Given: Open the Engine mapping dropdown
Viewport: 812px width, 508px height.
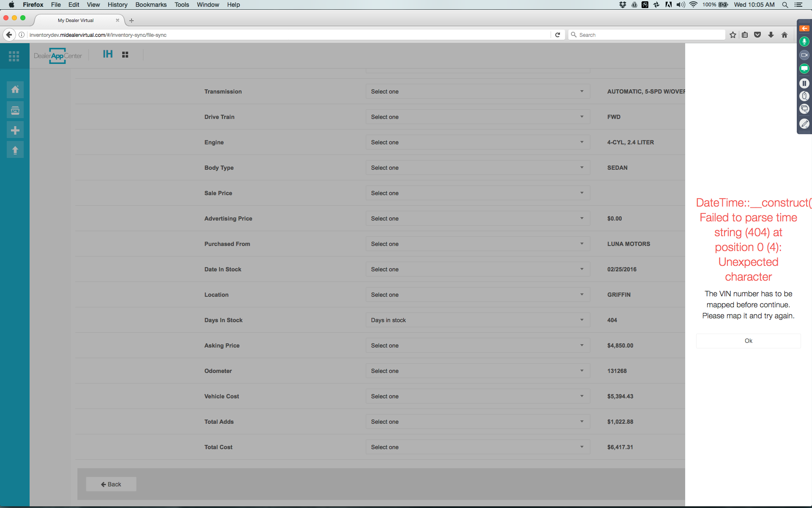Looking at the screenshot, I should 478,142.
